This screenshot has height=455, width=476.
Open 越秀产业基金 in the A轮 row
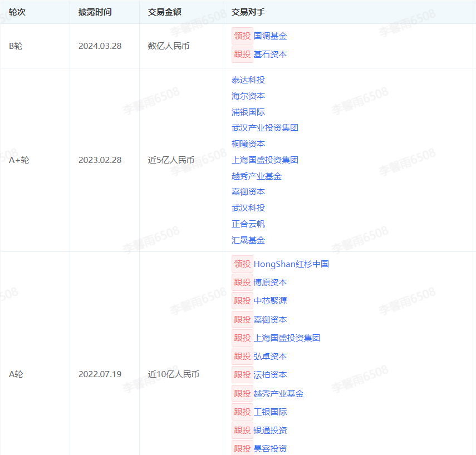coord(278,394)
